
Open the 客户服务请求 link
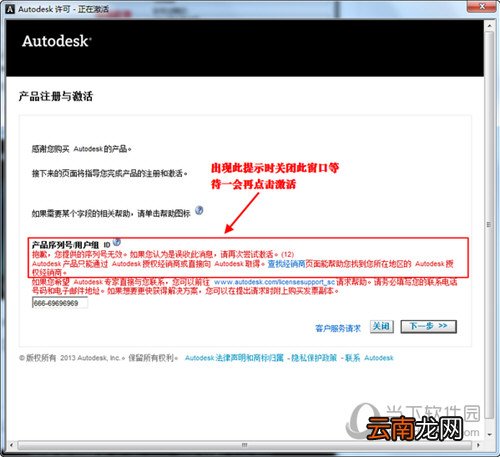pyautogui.click(x=338, y=328)
